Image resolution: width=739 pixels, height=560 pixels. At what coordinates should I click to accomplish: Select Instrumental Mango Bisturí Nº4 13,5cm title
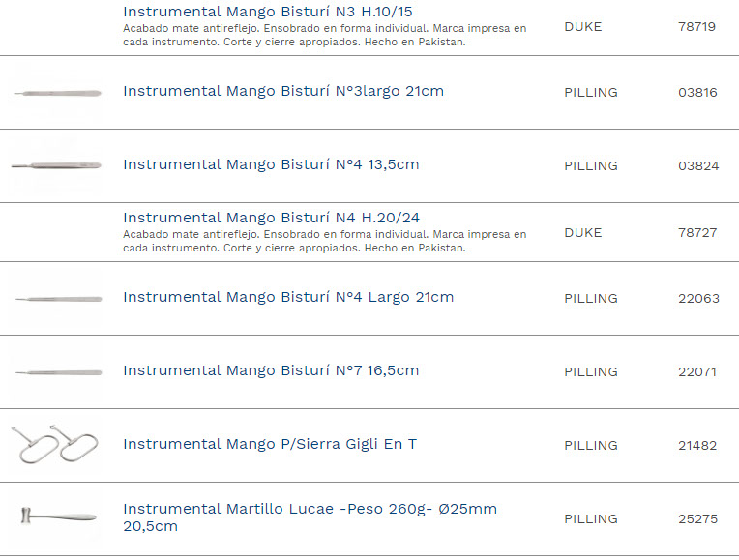[x=271, y=164]
